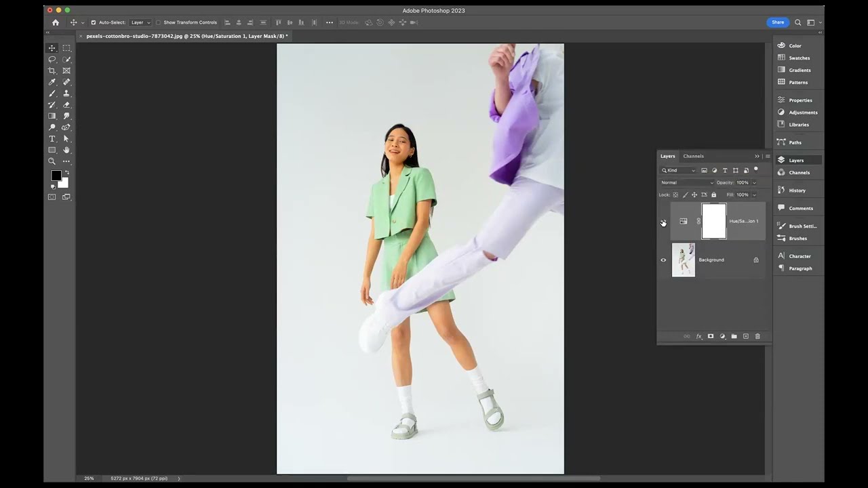Viewport: 868px width, 488px height.
Task: Hide the Background layer
Action: tap(663, 260)
